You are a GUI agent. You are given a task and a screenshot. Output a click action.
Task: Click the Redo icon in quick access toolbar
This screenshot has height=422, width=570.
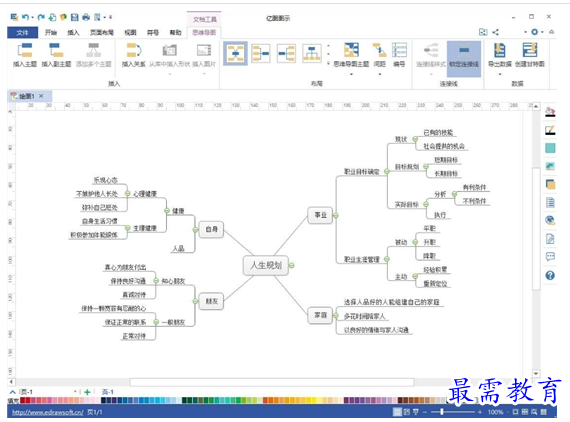pyautogui.click(x=41, y=17)
